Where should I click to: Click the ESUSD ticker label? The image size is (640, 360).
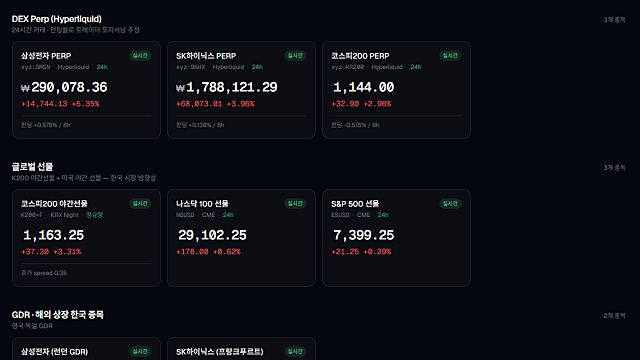(x=340, y=215)
